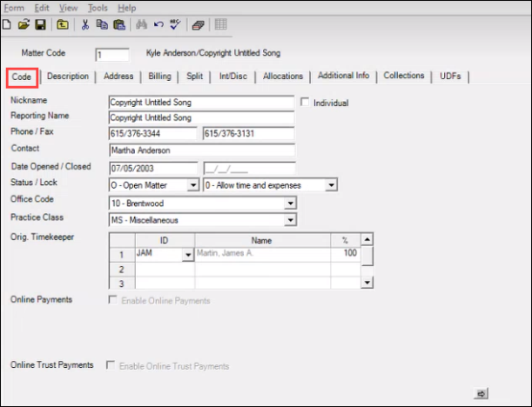
Task: Open the Practice Class 'MS - Miscellaneous' dropdown
Action: (x=289, y=219)
